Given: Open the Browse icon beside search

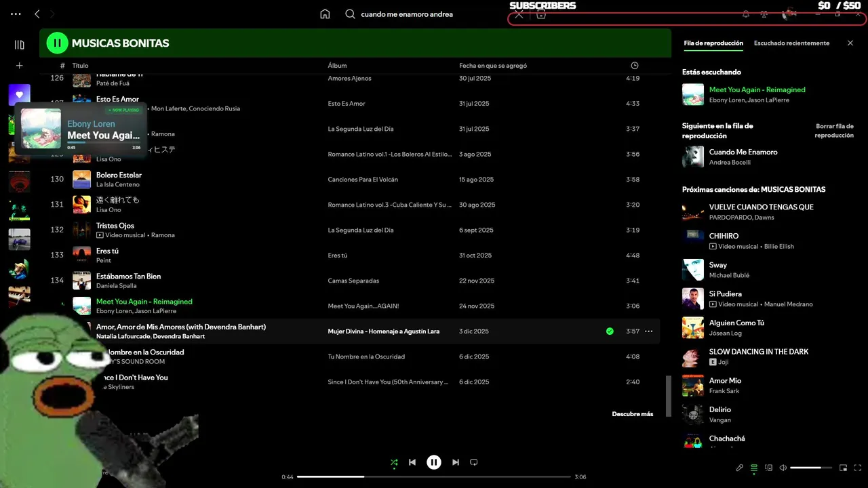Looking at the screenshot, I should (540, 14).
